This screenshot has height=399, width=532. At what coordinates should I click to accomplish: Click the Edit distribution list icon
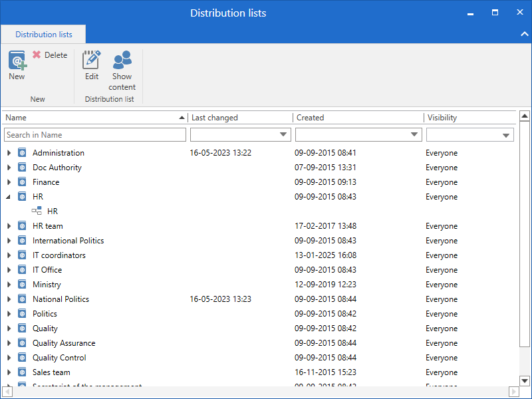92,61
